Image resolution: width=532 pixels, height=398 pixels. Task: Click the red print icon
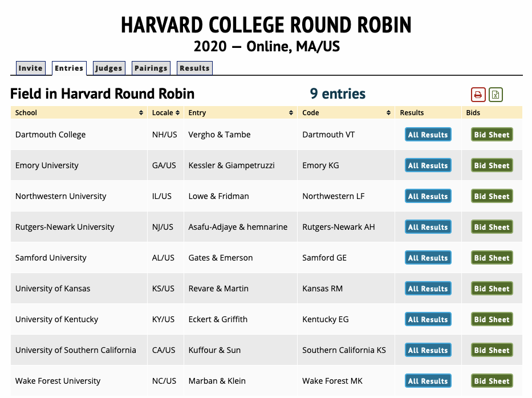(478, 95)
